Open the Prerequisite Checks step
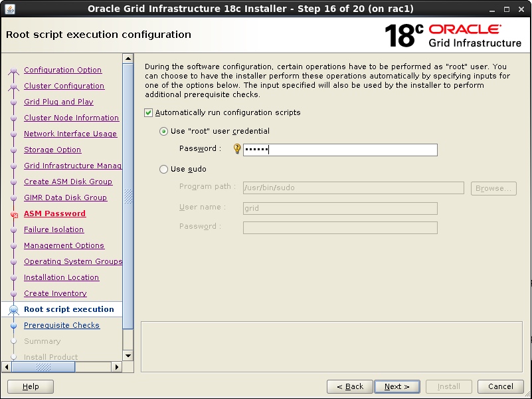This screenshot has height=399, width=532. (x=62, y=325)
